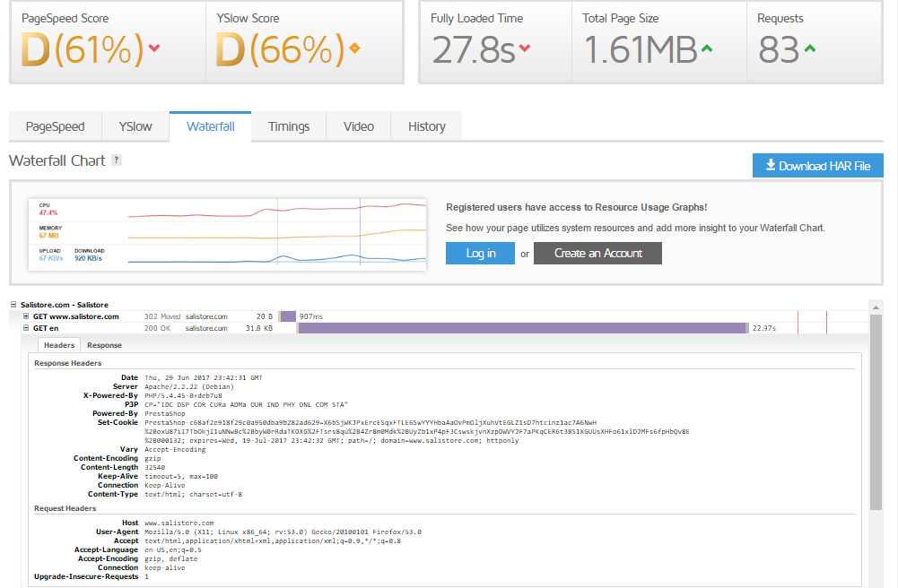Expand the GET www.salistore.com request row
This screenshot has height=588, width=898.
pos(26,316)
